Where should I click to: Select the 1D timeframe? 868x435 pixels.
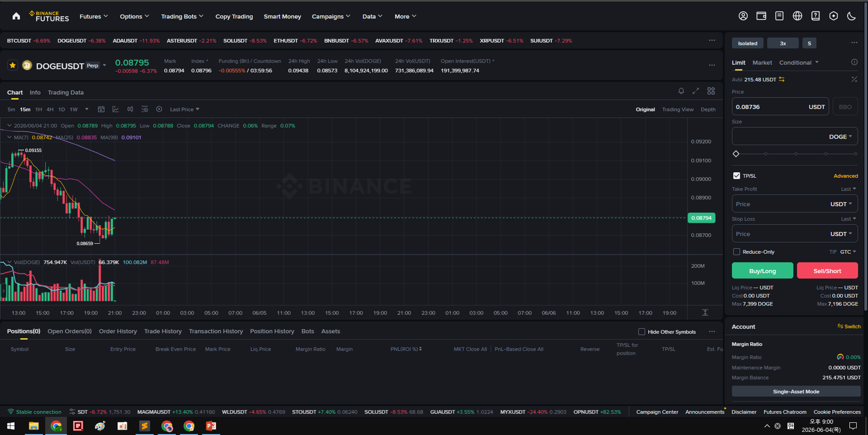point(62,110)
